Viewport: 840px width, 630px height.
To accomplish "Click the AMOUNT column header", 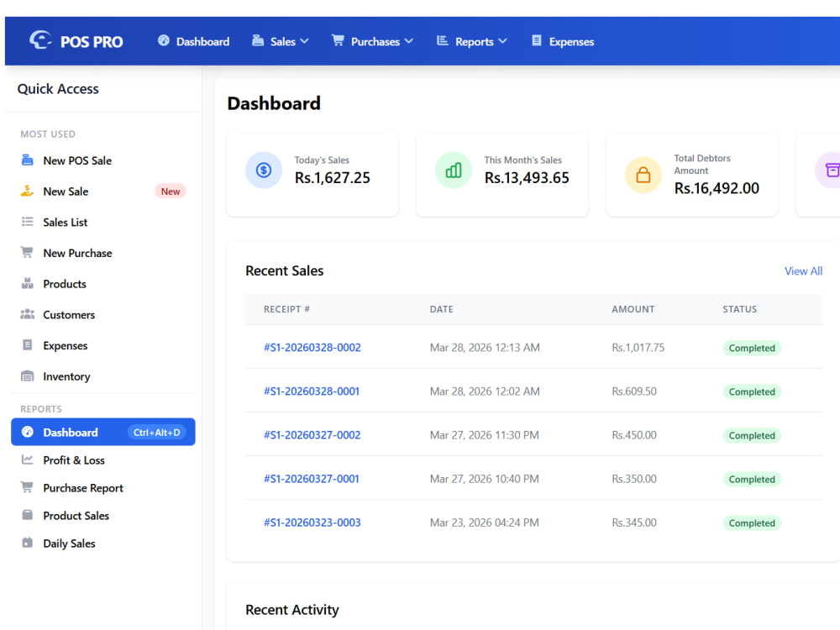I will (633, 309).
